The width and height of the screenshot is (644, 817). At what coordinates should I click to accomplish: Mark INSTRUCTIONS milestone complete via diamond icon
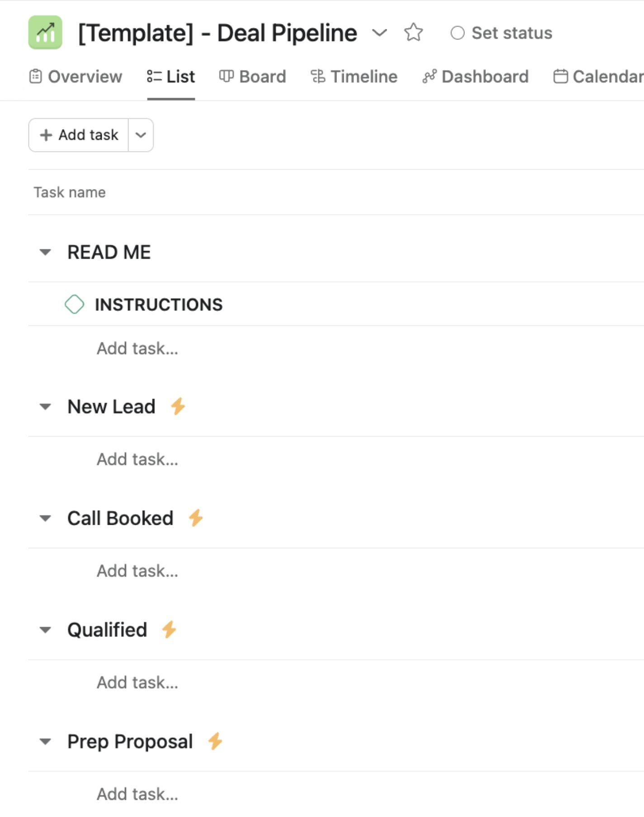point(74,304)
